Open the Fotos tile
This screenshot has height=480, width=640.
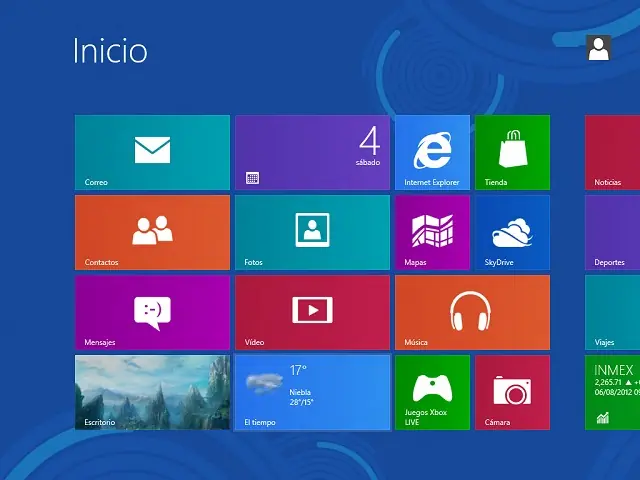point(313,232)
